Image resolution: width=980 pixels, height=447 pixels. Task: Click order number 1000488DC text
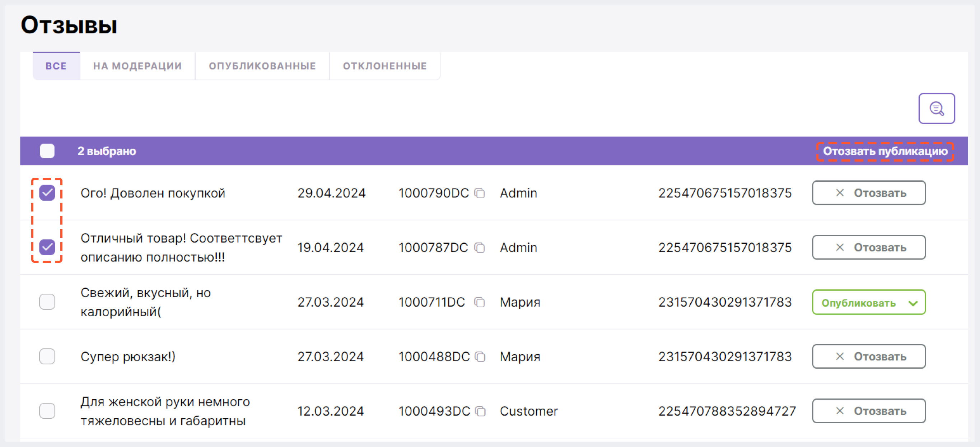click(434, 357)
